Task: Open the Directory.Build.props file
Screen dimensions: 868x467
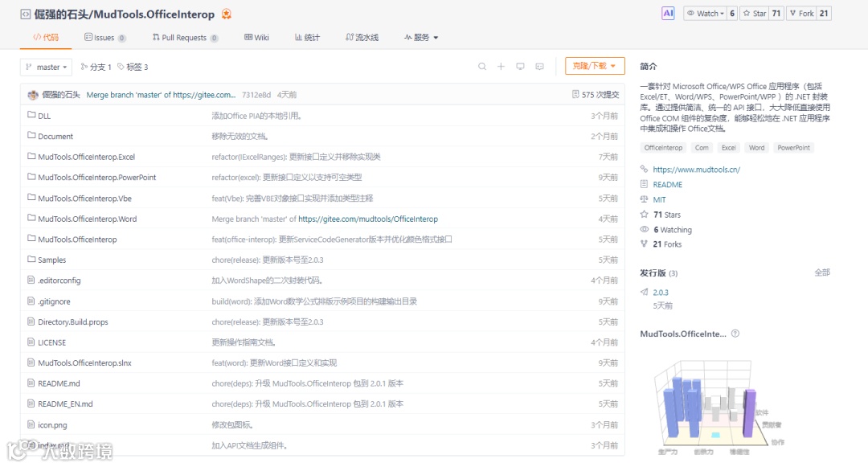Action: tap(73, 322)
